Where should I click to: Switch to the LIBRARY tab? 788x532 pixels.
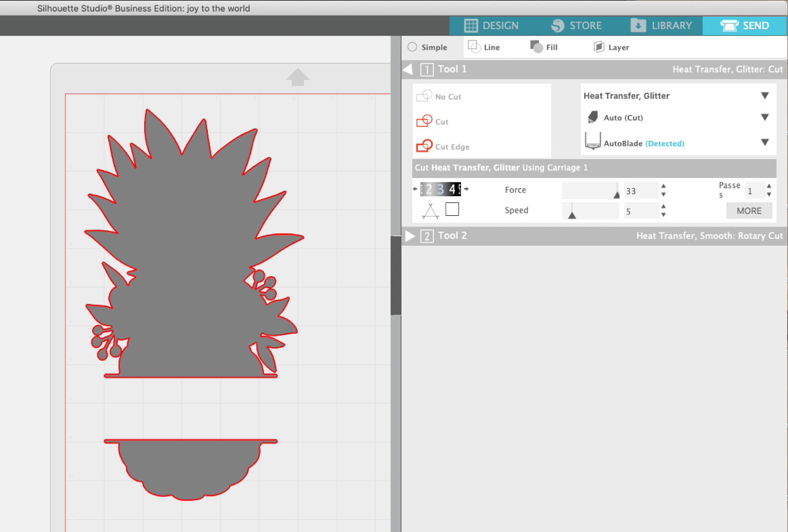(661, 25)
